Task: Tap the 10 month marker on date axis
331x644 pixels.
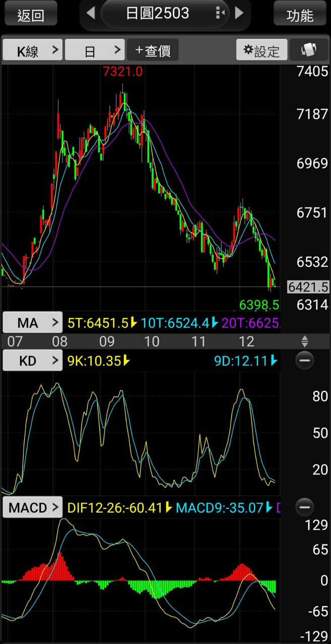Action: pyautogui.click(x=152, y=342)
